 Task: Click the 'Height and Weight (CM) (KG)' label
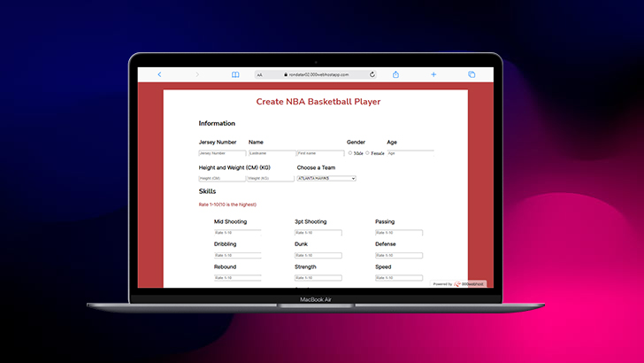234,167
